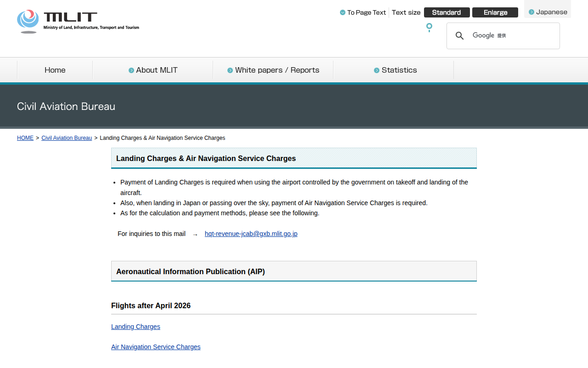Click Civil Aviation Bureau breadcrumb link
This screenshot has height=368, width=588.
67,138
